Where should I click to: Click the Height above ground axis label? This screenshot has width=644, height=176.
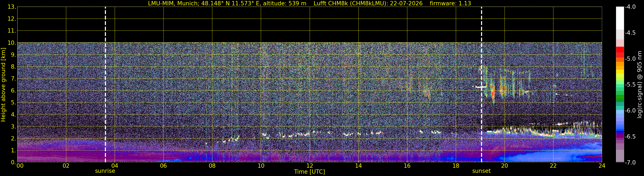(3, 85)
